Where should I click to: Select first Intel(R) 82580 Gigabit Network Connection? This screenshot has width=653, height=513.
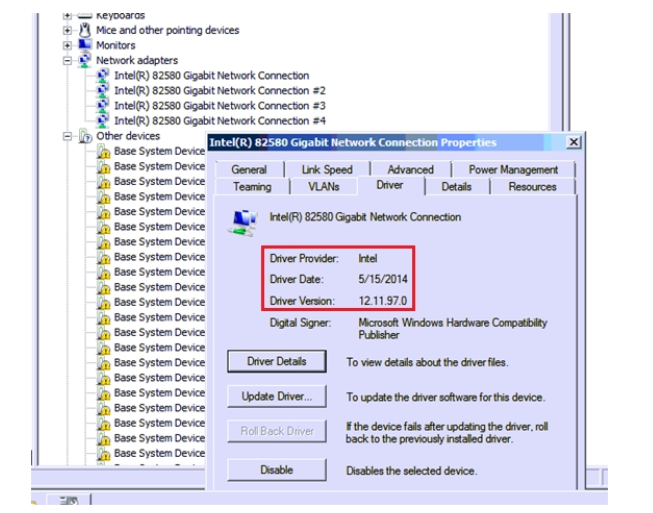tap(212, 75)
